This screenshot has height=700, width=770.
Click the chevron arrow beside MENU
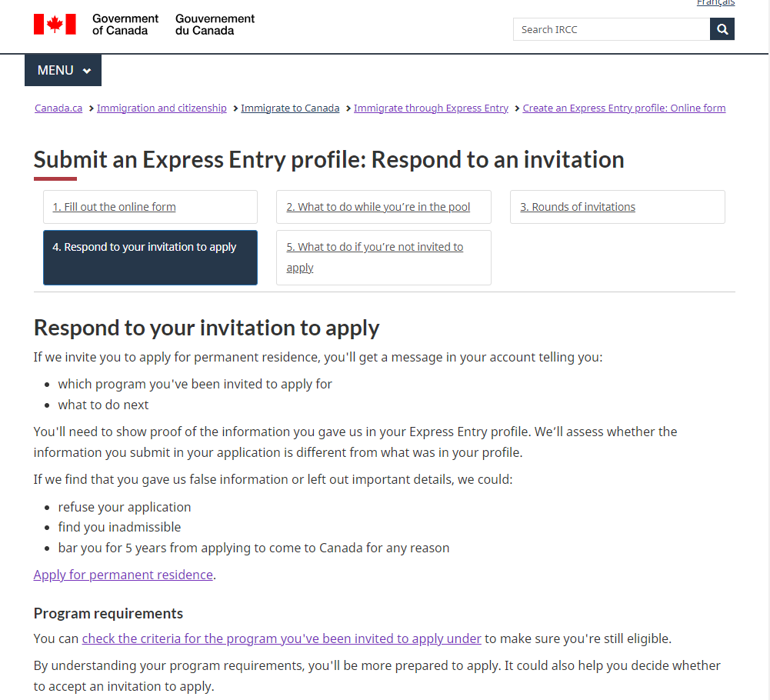coord(87,71)
